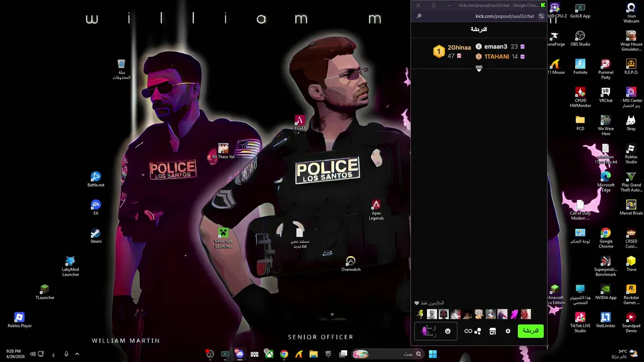The width and height of the screenshot is (644, 362).
Task: Open Marvel Rivals desktop icon
Action: pos(631,208)
